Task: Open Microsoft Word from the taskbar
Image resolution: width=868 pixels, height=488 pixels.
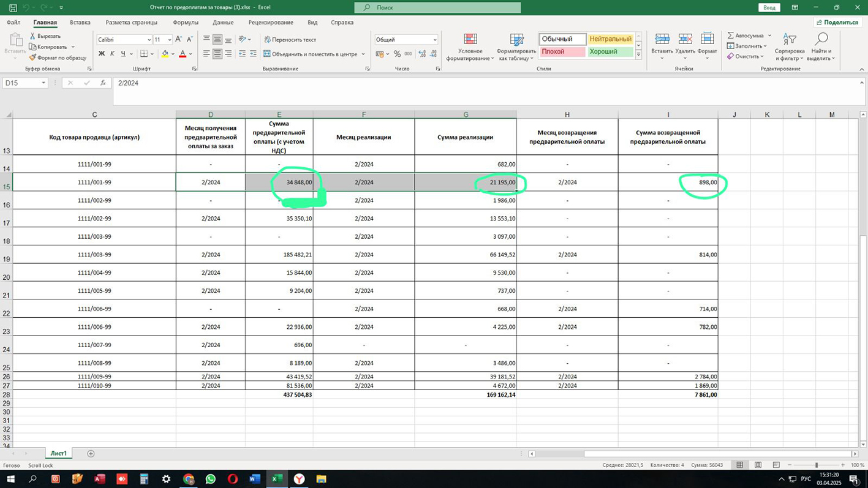Action: coord(255,479)
